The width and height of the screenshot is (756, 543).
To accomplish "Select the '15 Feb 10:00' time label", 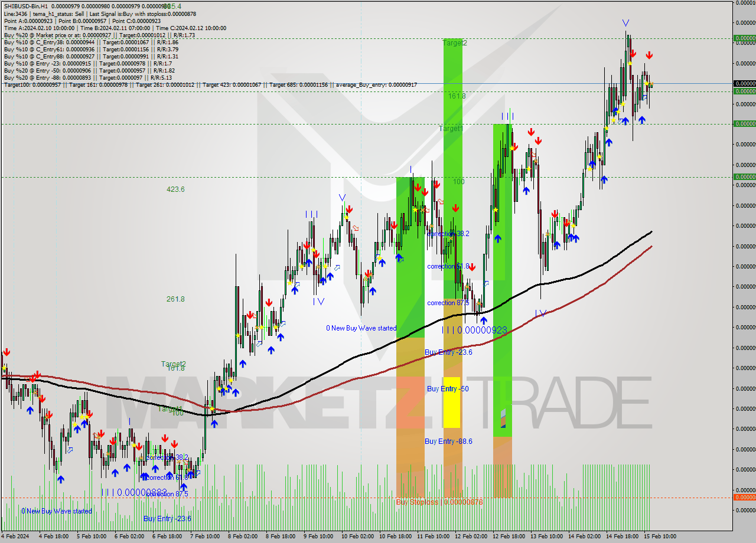I will 660,537.
